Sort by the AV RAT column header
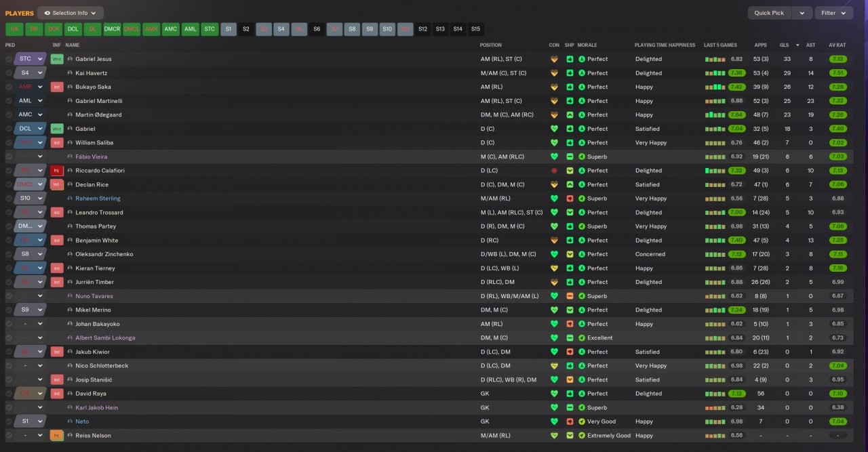Viewport: 868px width, 452px height. tap(837, 45)
